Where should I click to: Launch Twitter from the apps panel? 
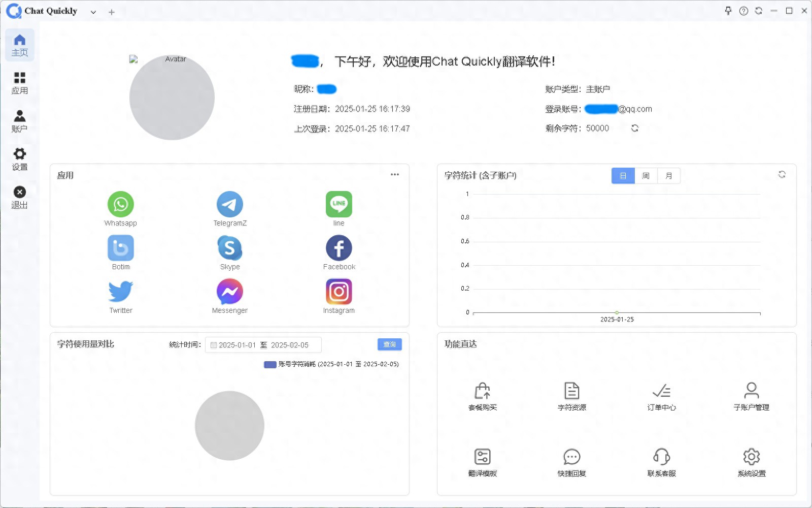(x=121, y=292)
